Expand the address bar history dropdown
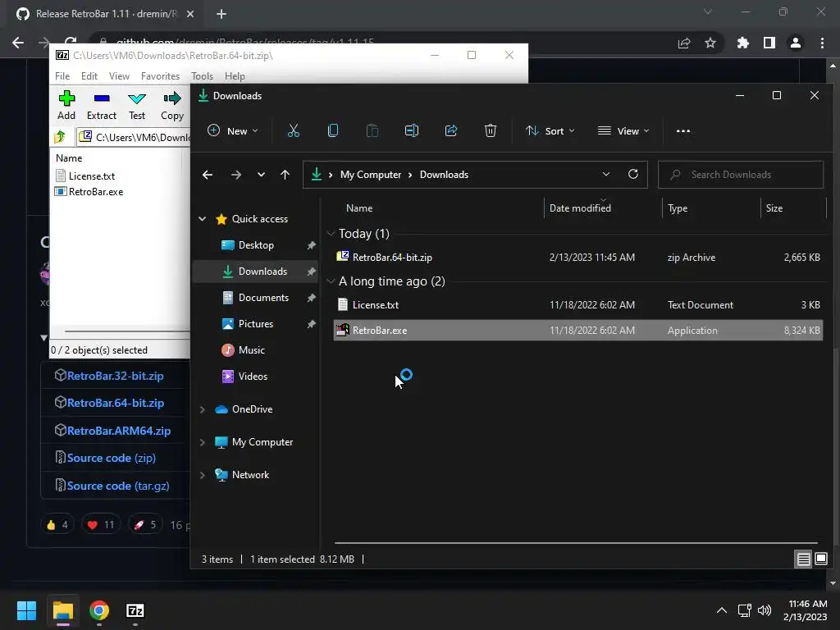Screen dimensions: 840x630 click(606, 174)
